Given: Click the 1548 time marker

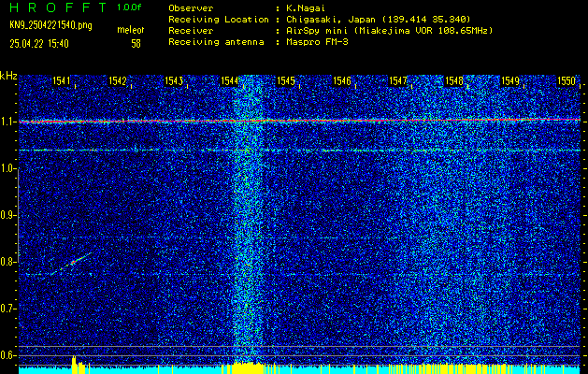Looking at the screenshot, I should (454, 80).
